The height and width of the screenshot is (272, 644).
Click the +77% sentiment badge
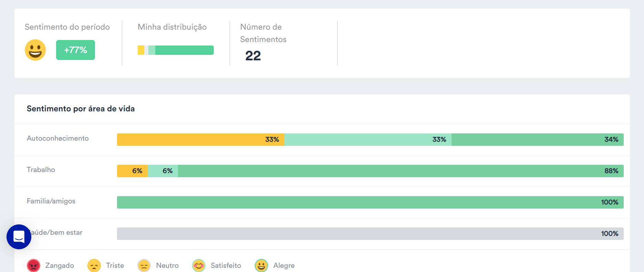click(75, 50)
